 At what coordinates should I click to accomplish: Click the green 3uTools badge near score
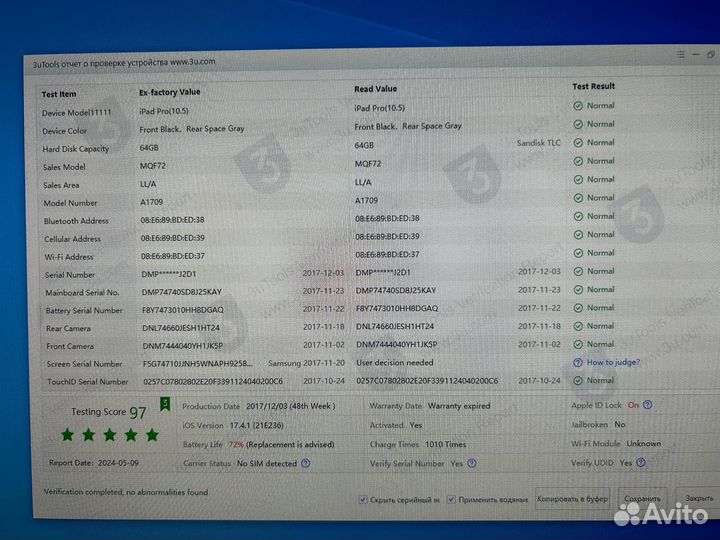pos(165,404)
